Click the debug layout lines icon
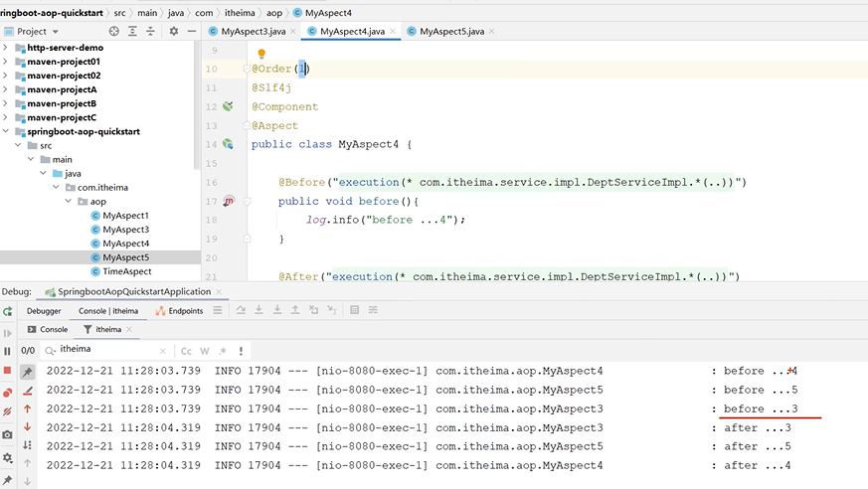Image resolution: width=868 pixels, height=489 pixels. 218,310
